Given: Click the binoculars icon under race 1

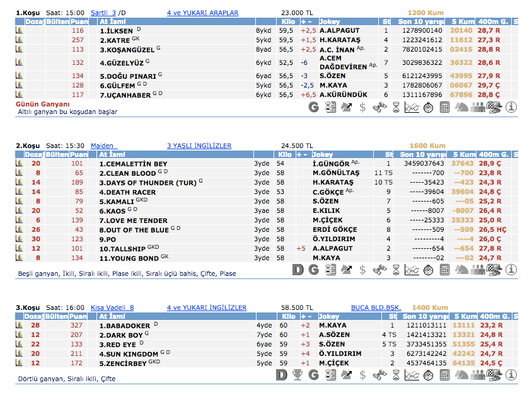Looking at the screenshot, I should click(379, 107).
